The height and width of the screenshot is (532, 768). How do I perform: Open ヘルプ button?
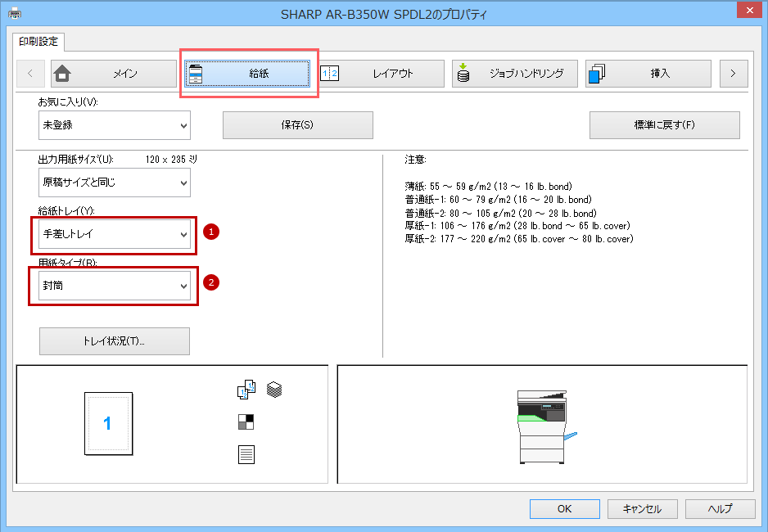coord(720,509)
